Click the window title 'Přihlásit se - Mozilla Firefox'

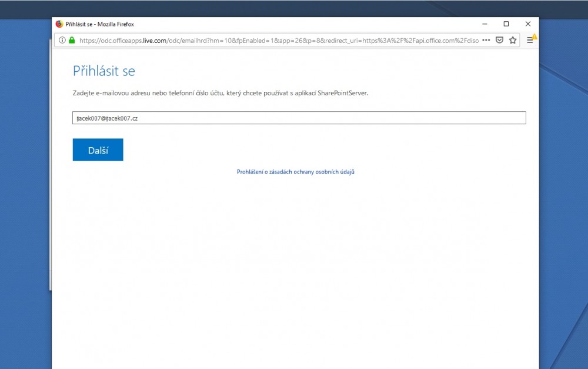tap(103, 24)
